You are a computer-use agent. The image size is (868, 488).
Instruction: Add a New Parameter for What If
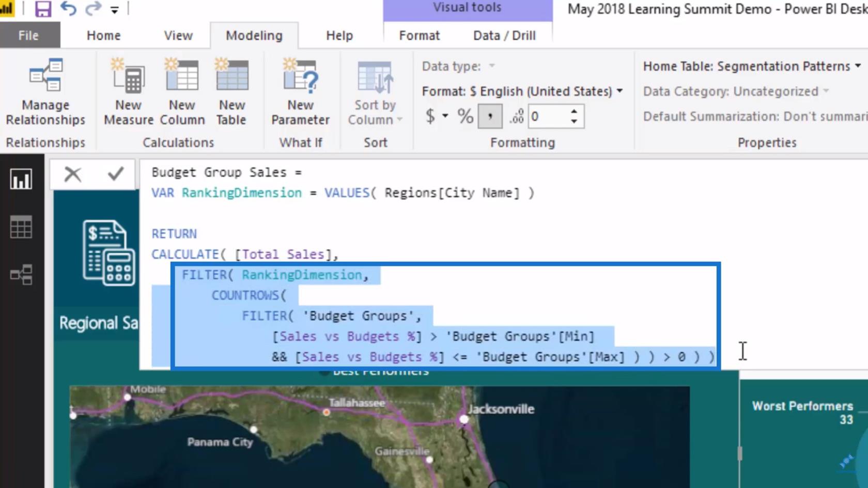(300, 91)
